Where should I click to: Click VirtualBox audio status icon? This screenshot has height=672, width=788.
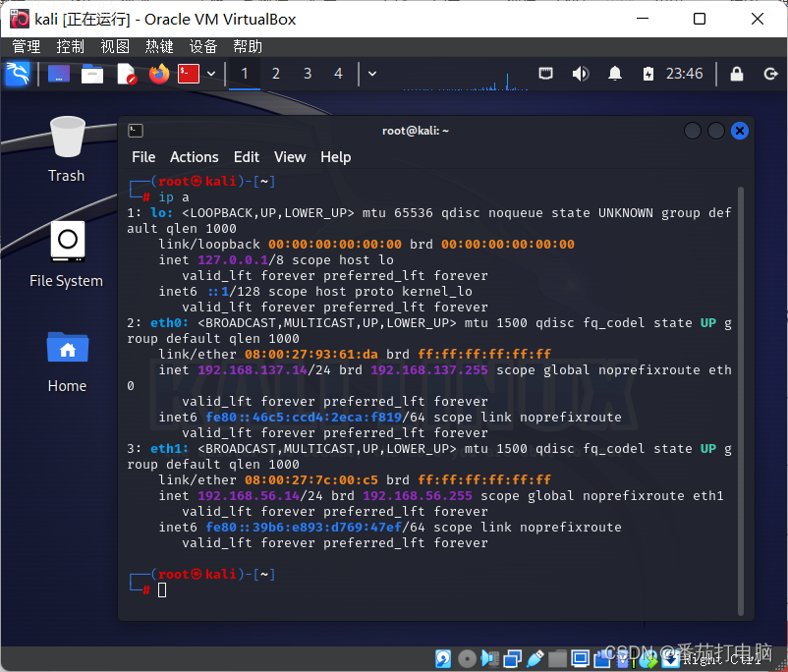click(489, 658)
